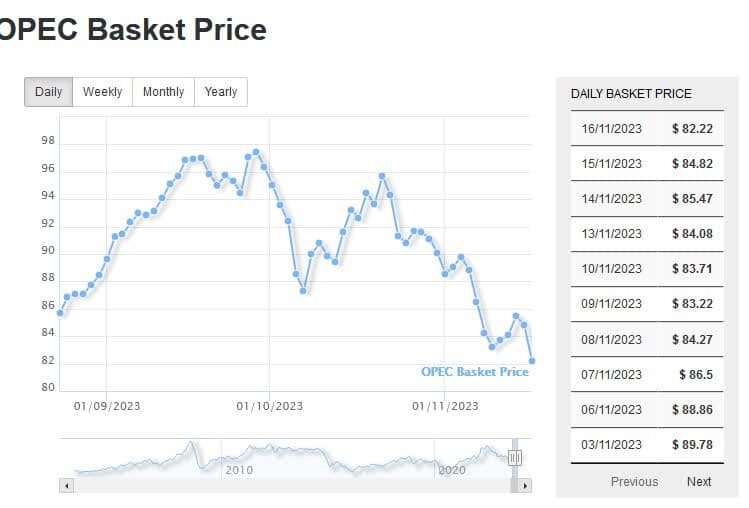Click the 2010 region in navigator
Image resolution: width=749 pixels, height=508 pixels.
tap(239, 469)
